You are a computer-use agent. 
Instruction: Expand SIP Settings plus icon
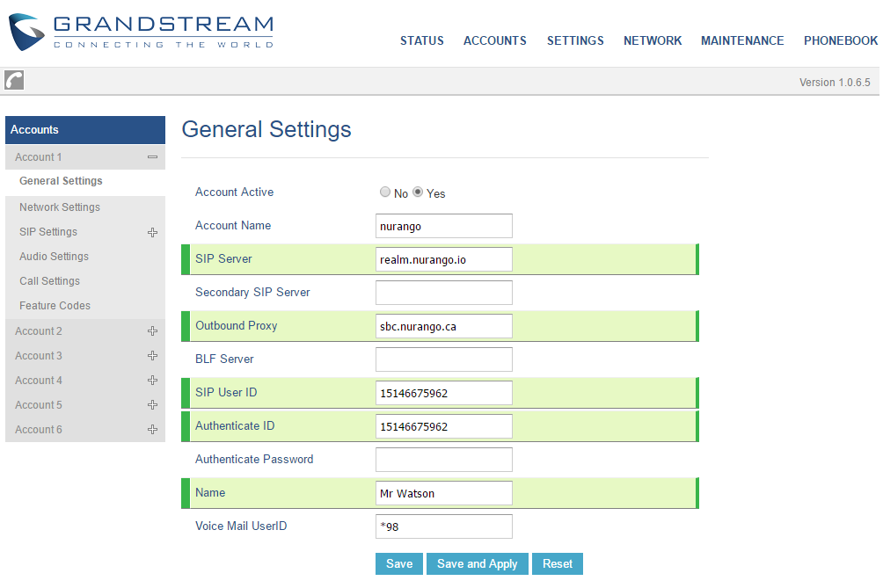pyautogui.click(x=153, y=232)
